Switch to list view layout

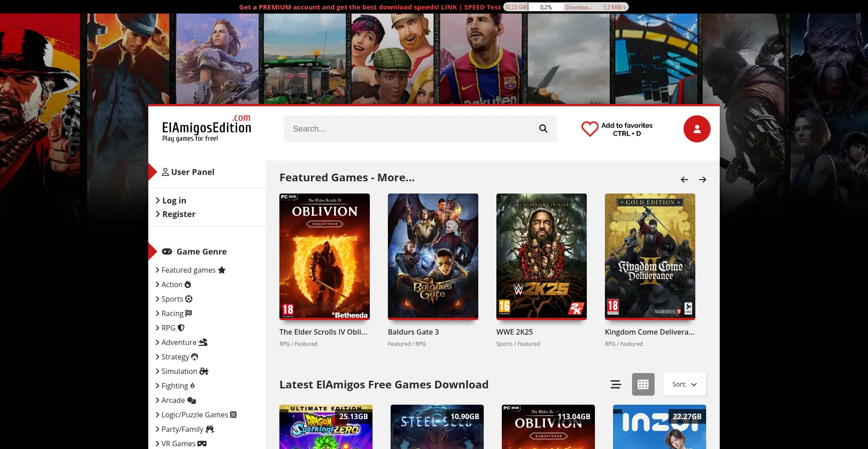click(x=616, y=384)
